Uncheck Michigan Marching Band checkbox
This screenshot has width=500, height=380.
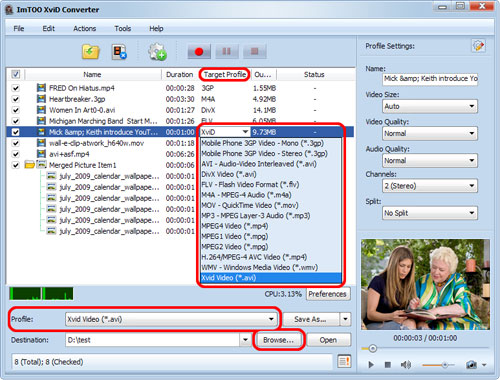(x=16, y=121)
